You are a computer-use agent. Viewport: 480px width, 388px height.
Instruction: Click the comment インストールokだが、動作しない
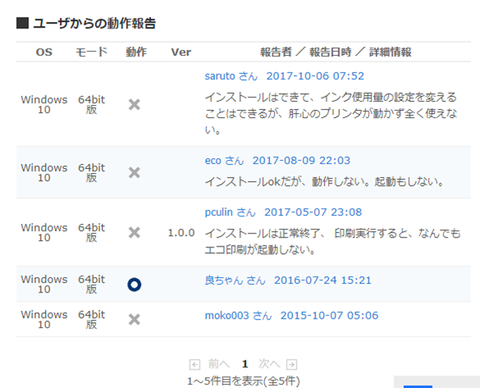click(324, 182)
